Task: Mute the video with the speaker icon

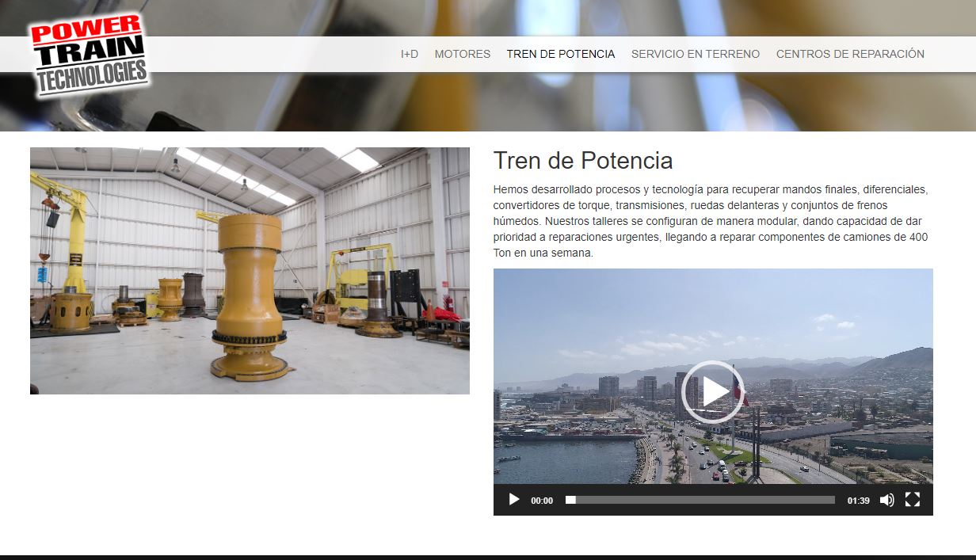Action: [887, 500]
